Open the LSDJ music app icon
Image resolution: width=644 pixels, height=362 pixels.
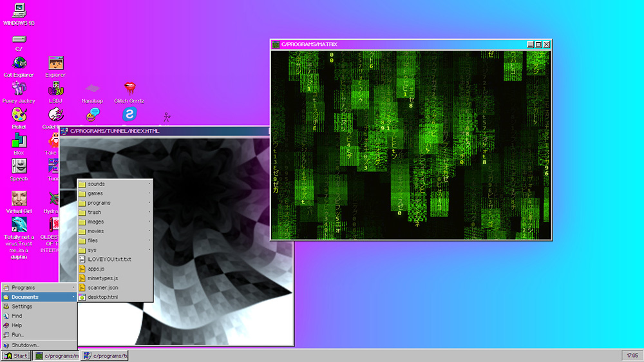(55, 93)
